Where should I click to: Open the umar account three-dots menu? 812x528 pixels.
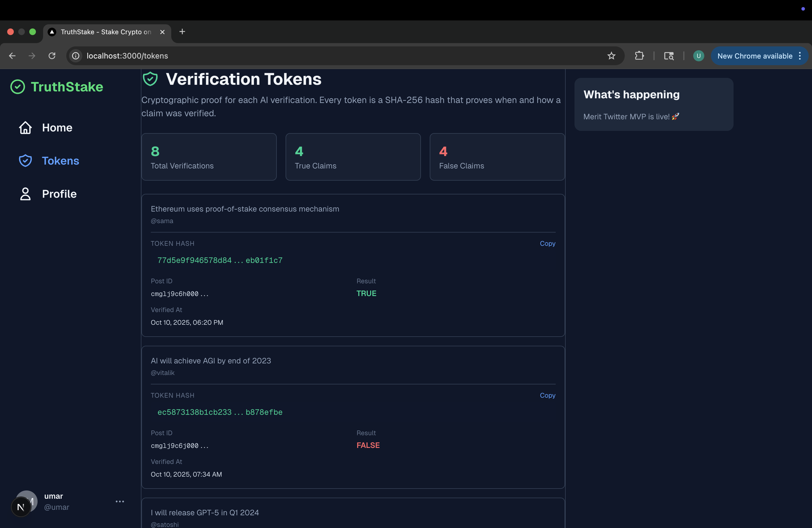pyautogui.click(x=120, y=501)
